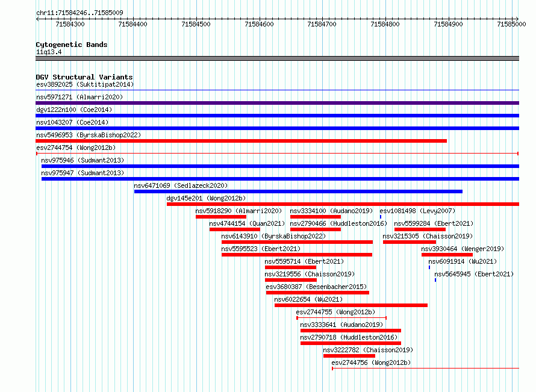Image resolution: width=536 pixels, height=392 pixels.
Task: Open the esv2744754 (Wong2012b) variant label
Action: 76,148
